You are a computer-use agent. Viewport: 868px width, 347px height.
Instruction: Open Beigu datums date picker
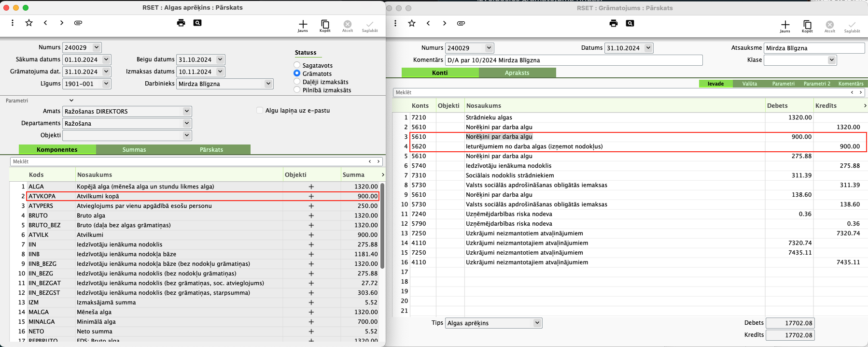click(x=220, y=59)
